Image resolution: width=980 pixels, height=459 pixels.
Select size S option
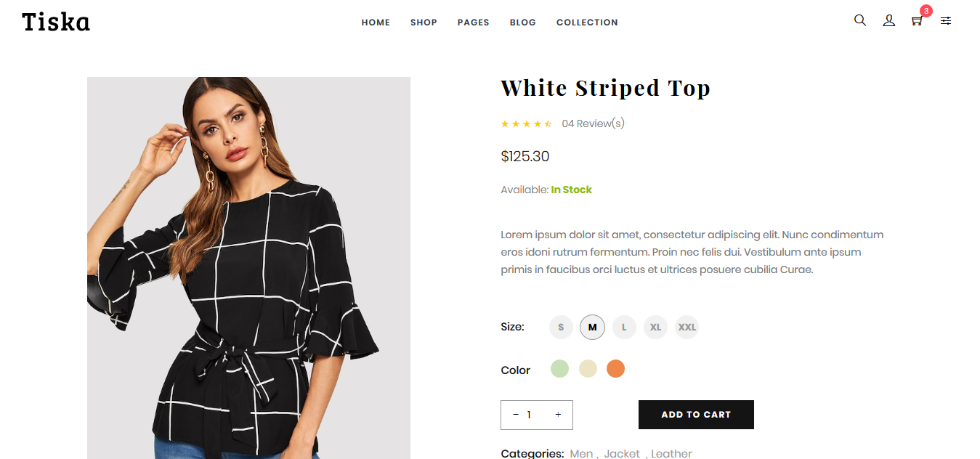coord(561,327)
